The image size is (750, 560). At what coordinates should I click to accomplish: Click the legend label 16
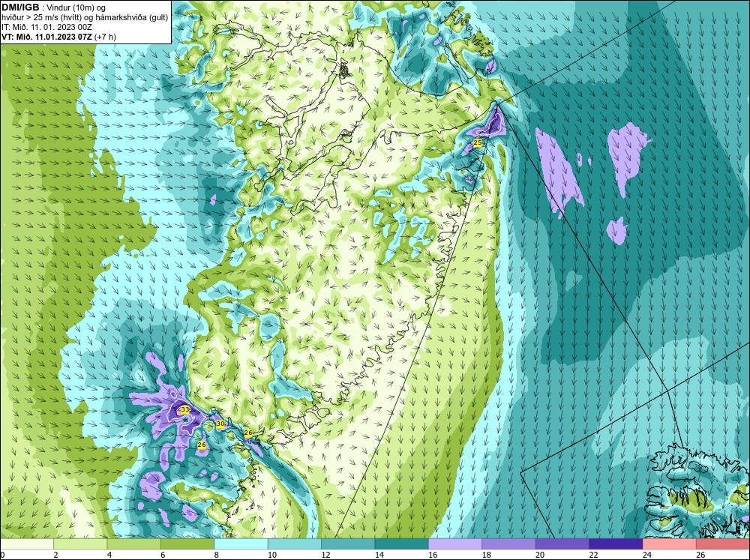[x=433, y=555]
